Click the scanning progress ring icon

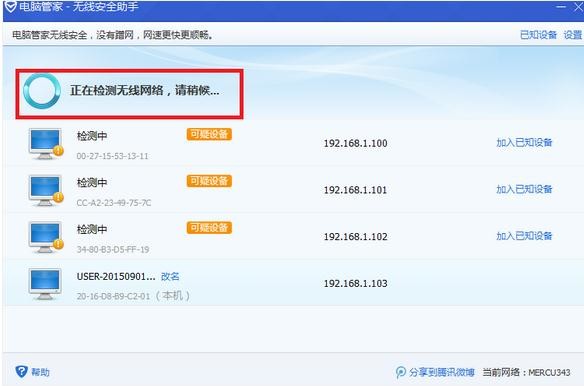(x=42, y=91)
